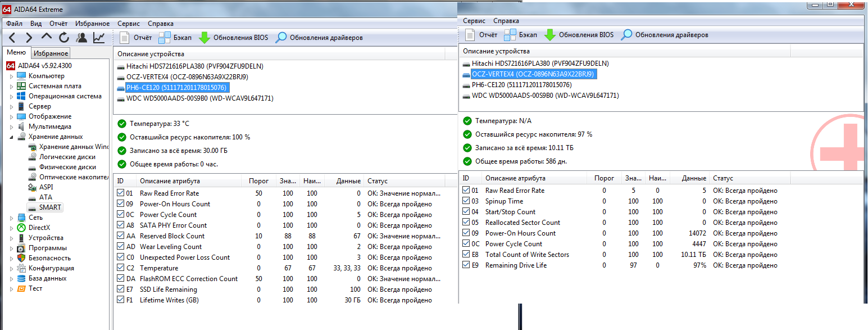Viewport: 868px width, 330px height.
Task: Open the Файл menu
Action: coord(15,24)
